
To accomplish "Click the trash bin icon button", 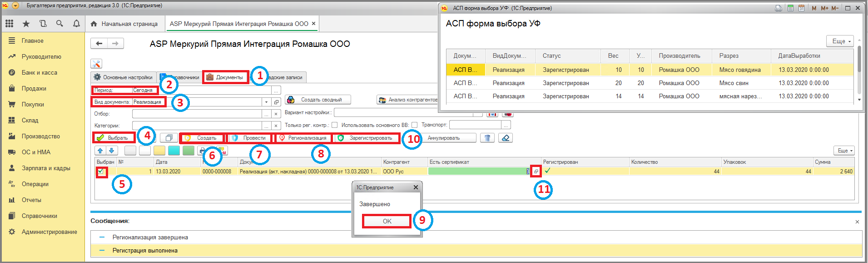I will 487,138.
